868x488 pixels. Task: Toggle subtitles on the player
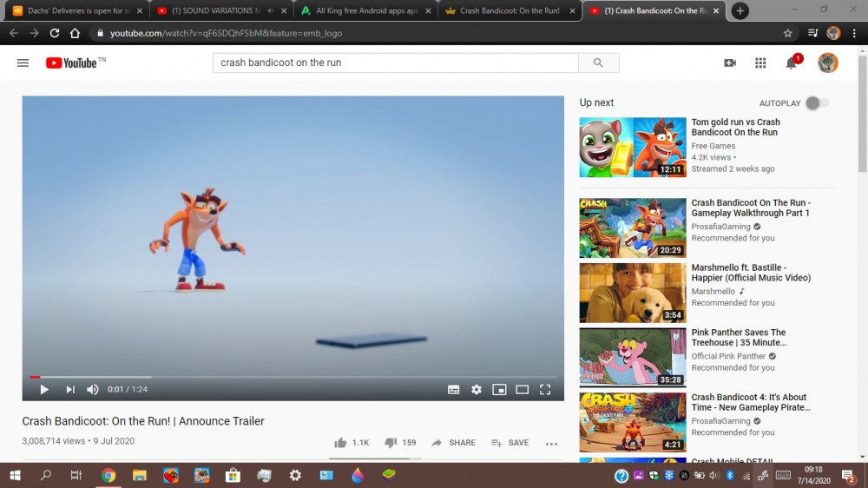[453, 389]
